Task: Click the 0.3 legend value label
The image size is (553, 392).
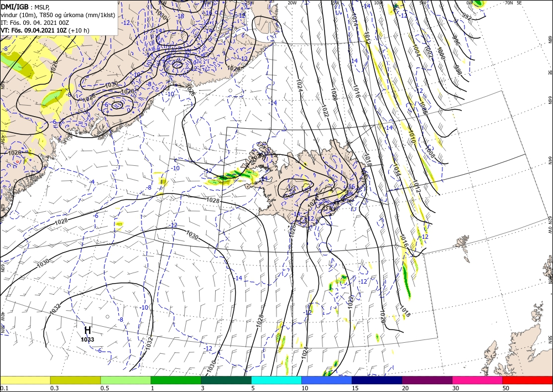Action: coord(54,388)
